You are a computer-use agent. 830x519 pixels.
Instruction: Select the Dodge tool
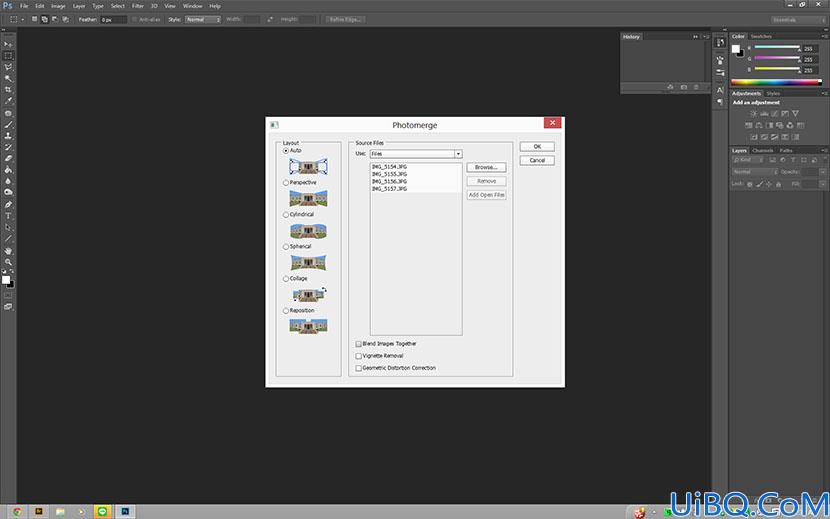[x=8, y=192]
